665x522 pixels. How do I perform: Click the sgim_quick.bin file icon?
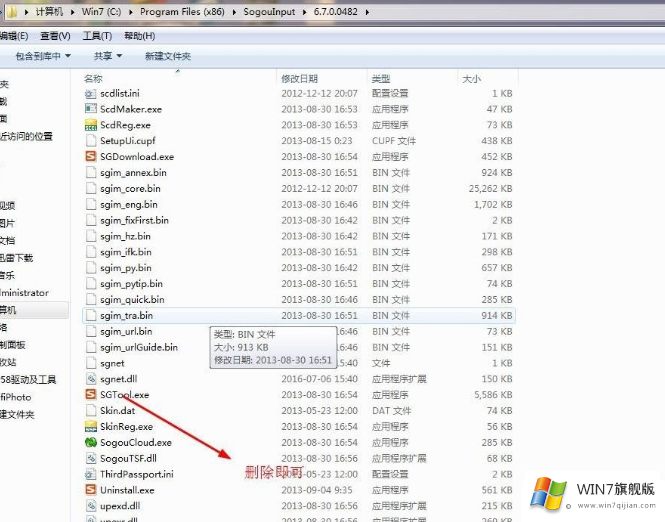click(x=90, y=299)
